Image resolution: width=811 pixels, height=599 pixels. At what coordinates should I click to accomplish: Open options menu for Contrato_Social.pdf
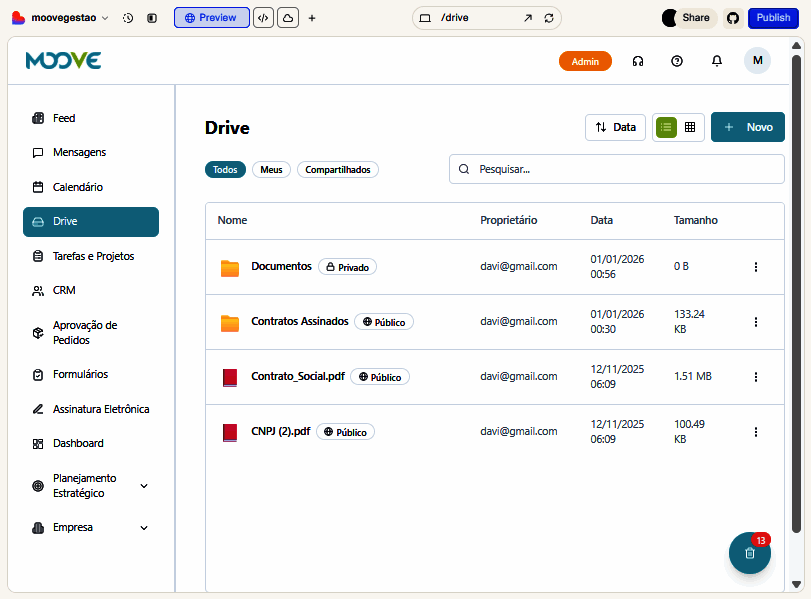coord(756,377)
